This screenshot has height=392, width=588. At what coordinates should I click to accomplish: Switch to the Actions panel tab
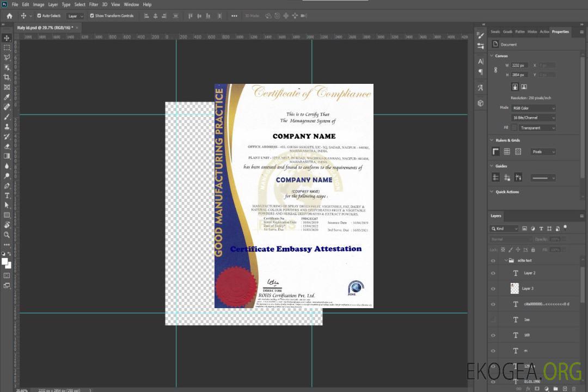pos(544,32)
